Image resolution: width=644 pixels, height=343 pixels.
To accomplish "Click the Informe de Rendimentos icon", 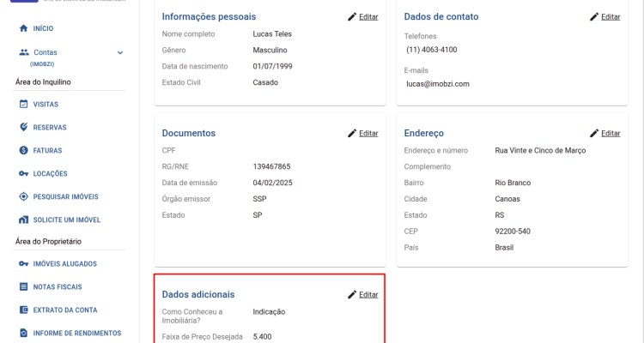I will pos(24,333).
